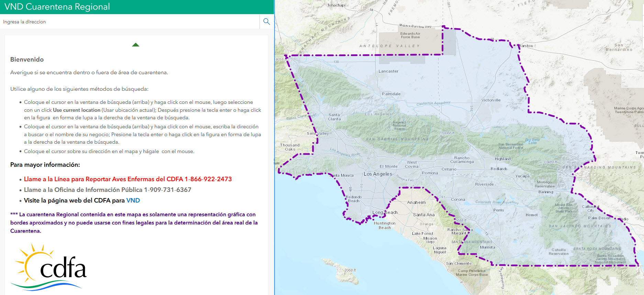
Task: Click the Palm Desert map label
Action: point(599,218)
